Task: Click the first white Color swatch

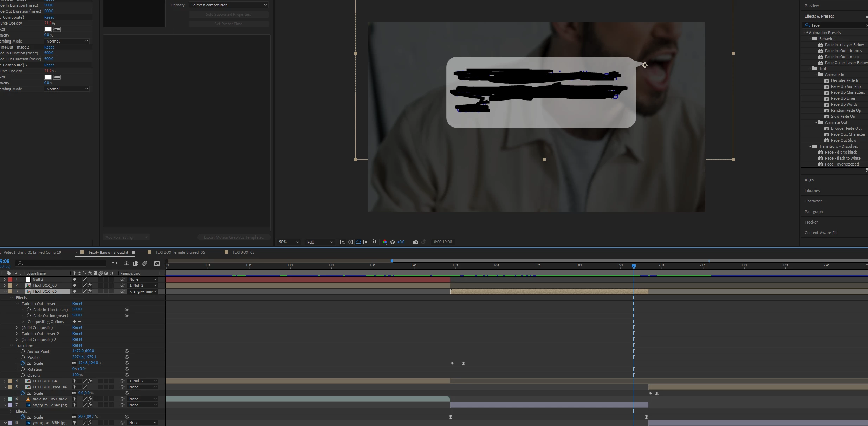Action: click(48, 29)
